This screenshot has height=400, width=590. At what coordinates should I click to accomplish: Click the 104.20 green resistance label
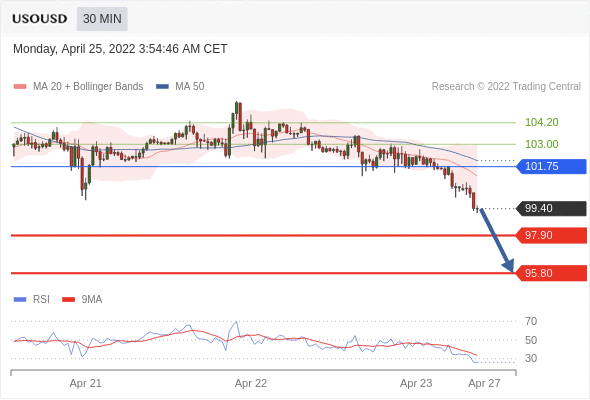(541, 122)
